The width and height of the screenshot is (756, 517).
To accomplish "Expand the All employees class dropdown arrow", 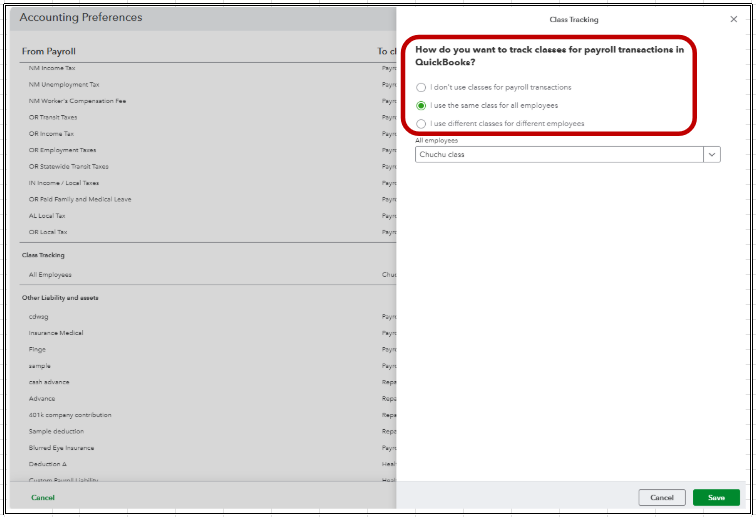I will point(711,155).
